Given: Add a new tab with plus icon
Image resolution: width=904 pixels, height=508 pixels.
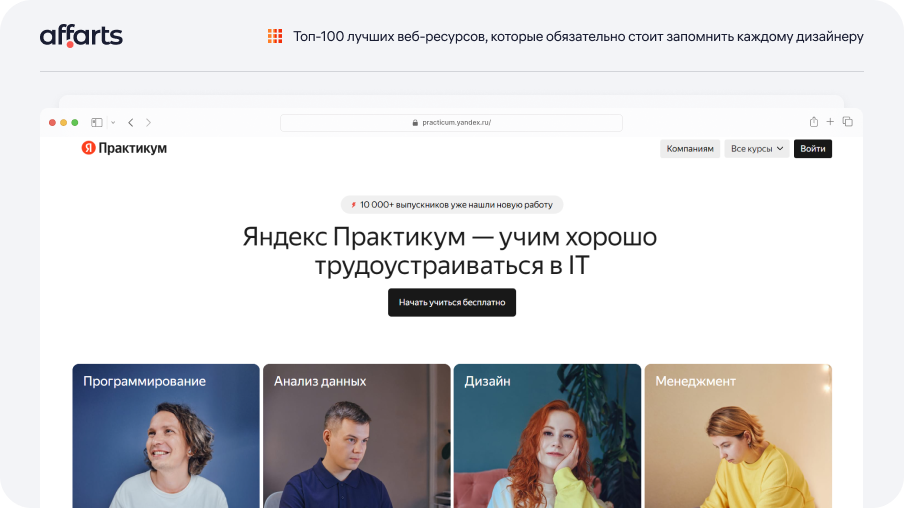Looking at the screenshot, I should [830, 122].
